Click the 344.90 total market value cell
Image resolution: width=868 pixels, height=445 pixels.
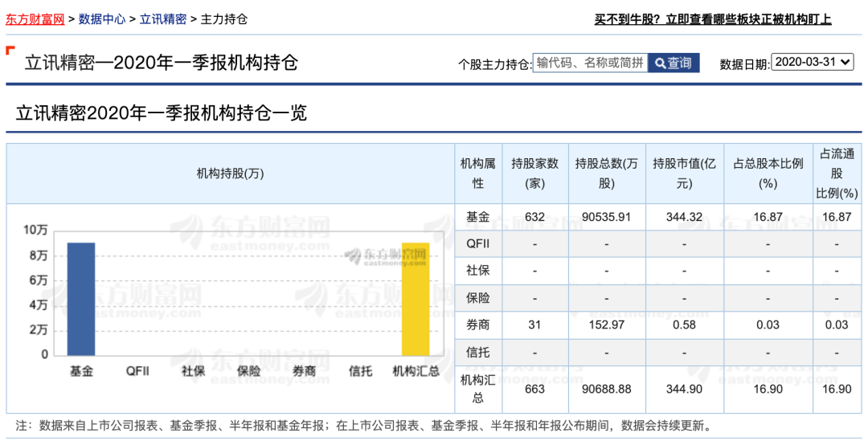684,389
